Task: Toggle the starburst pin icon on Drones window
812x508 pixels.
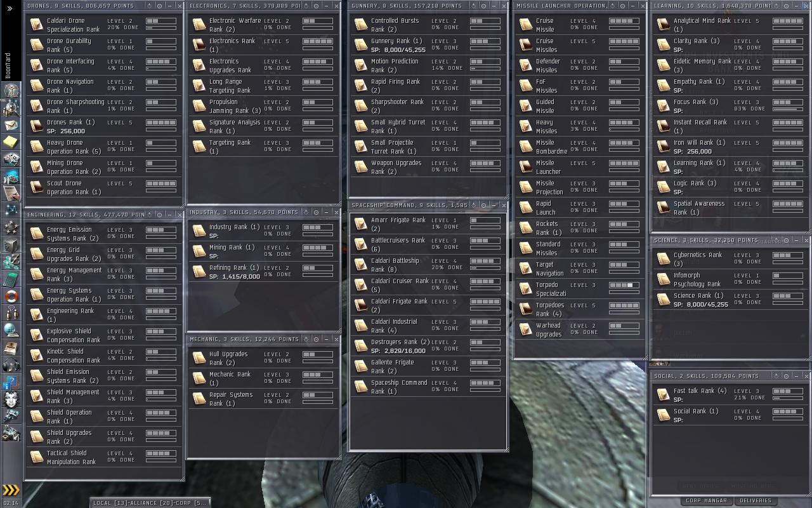Action: pyautogui.click(x=150, y=6)
